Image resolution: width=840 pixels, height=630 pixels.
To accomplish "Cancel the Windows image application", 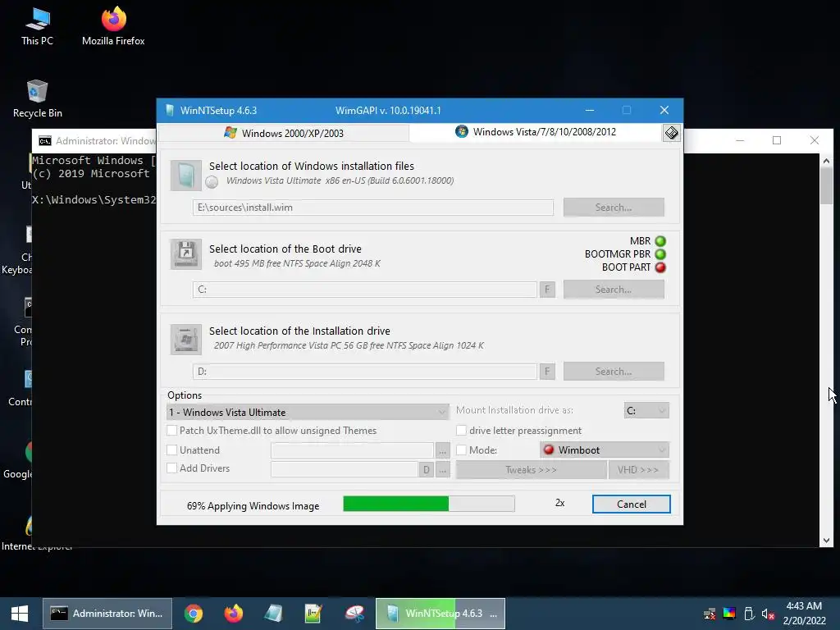I will pyautogui.click(x=631, y=504).
